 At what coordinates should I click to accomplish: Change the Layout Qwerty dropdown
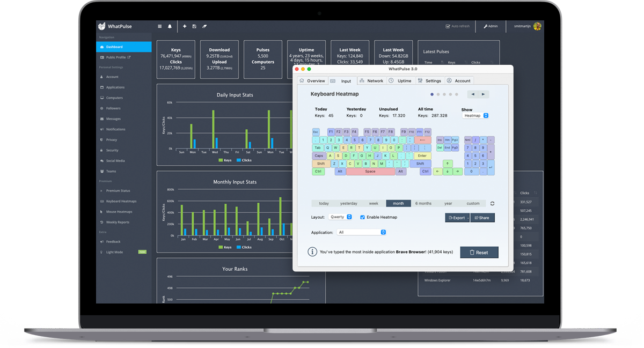click(x=340, y=217)
